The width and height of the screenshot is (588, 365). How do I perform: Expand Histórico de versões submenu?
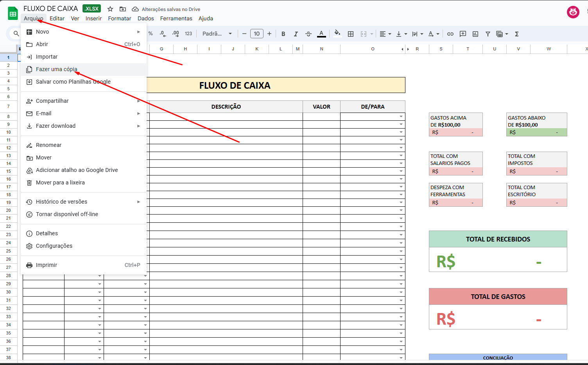coord(84,202)
